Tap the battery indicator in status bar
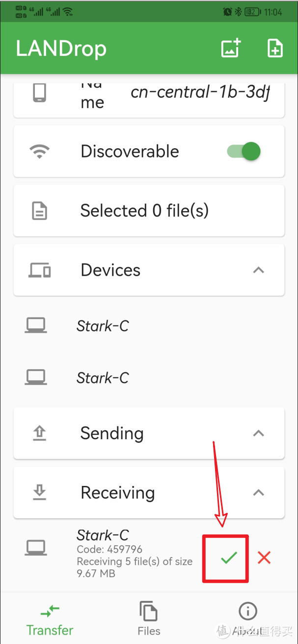This screenshot has width=298, height=644. pyautogui.click(x=254, y=12)
